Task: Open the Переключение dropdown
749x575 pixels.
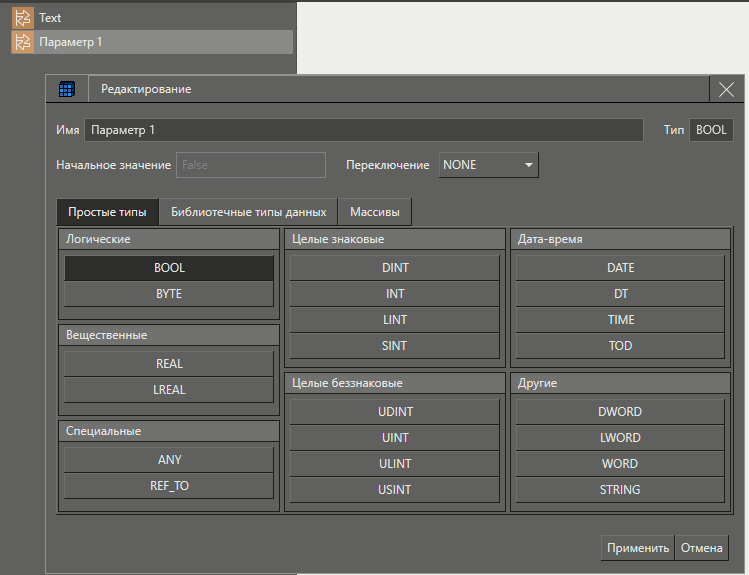Action: tap(488, 165)
